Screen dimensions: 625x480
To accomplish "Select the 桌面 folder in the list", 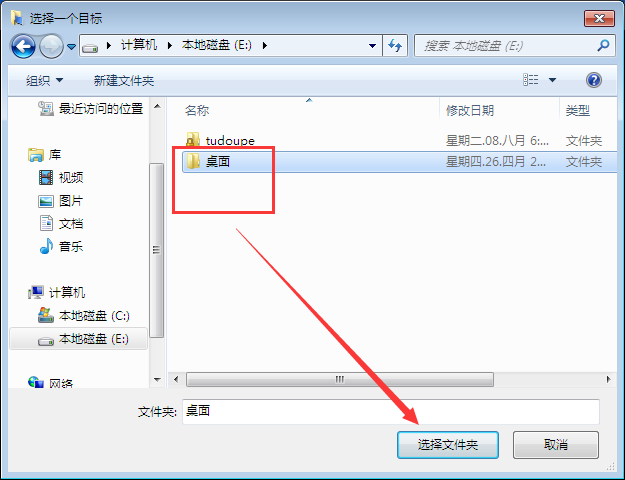I will coord(399,161).
